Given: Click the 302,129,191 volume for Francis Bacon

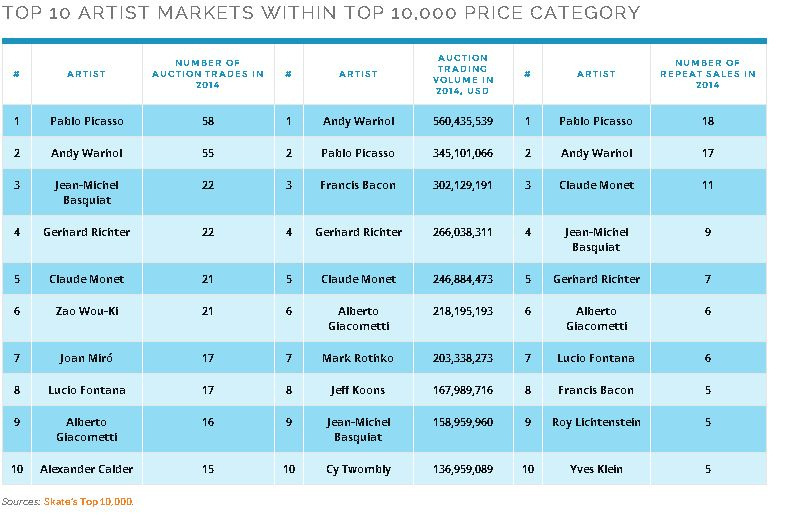Looking at the screenshot, I should point(464,185).
